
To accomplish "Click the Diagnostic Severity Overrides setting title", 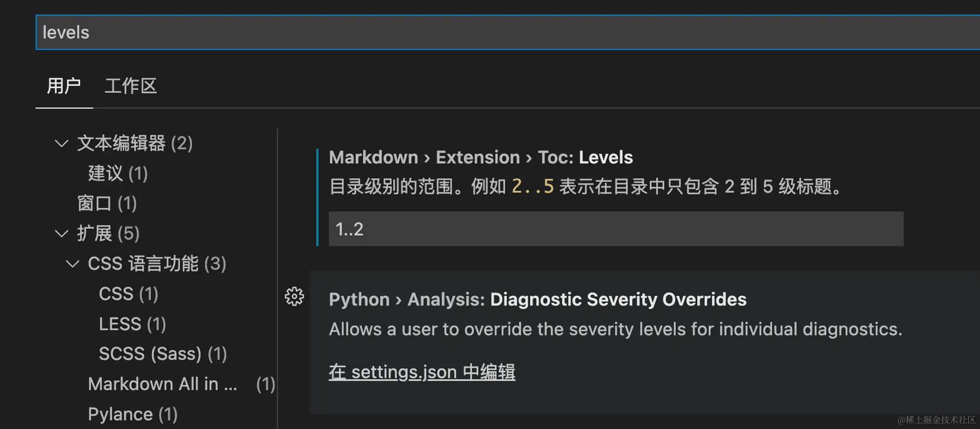I will [x=538, y=300].
